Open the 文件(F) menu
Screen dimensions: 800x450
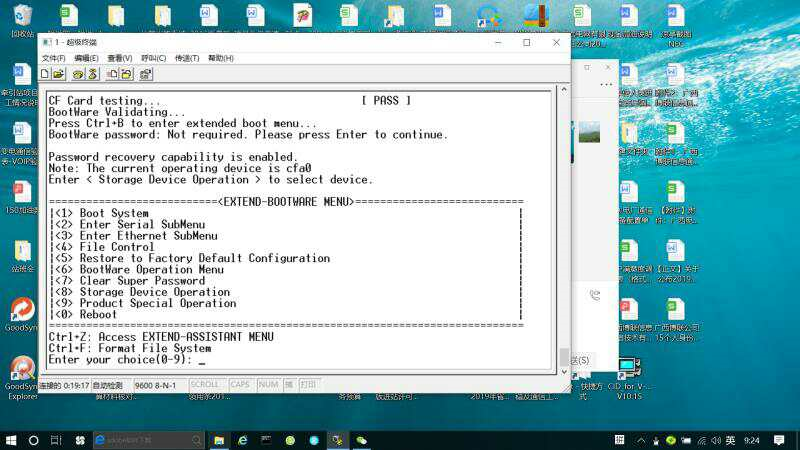coord(54,58)
